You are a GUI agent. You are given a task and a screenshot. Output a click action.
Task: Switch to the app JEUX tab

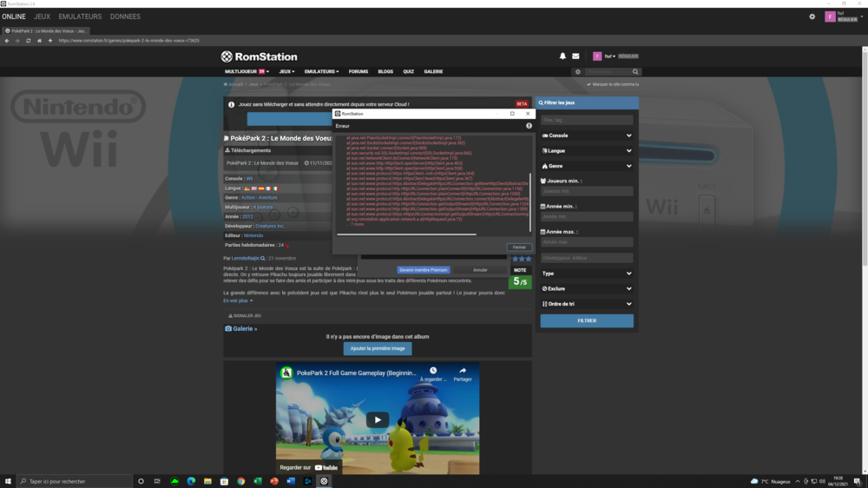tap(42, 16)
